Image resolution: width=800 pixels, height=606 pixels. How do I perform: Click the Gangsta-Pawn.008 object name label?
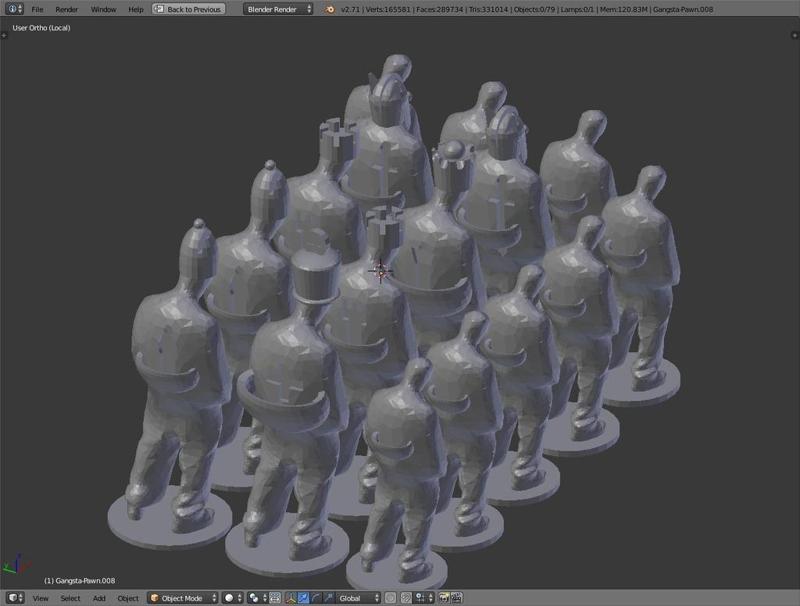80,580
